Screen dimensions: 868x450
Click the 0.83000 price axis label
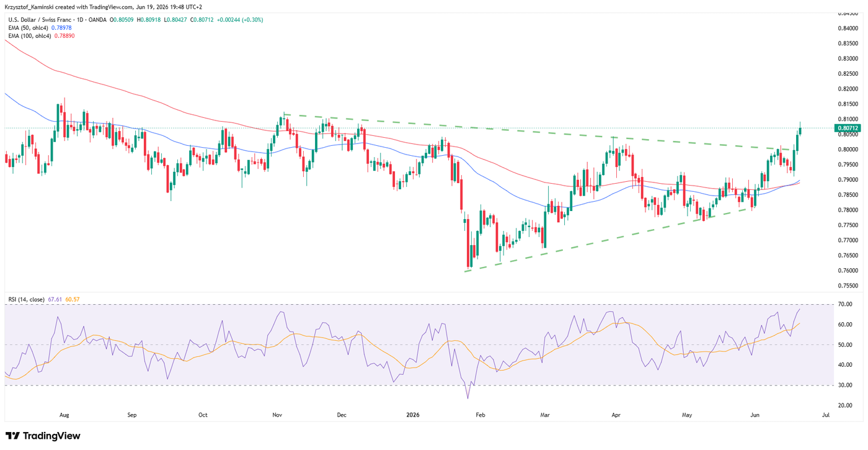coord(848,58)
